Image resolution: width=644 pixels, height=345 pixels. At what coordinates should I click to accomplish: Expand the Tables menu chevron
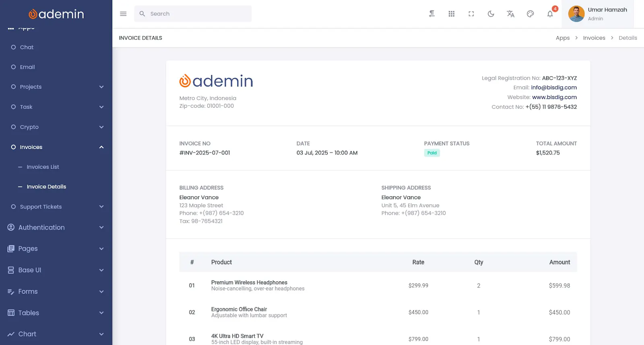tap(101, 313)
